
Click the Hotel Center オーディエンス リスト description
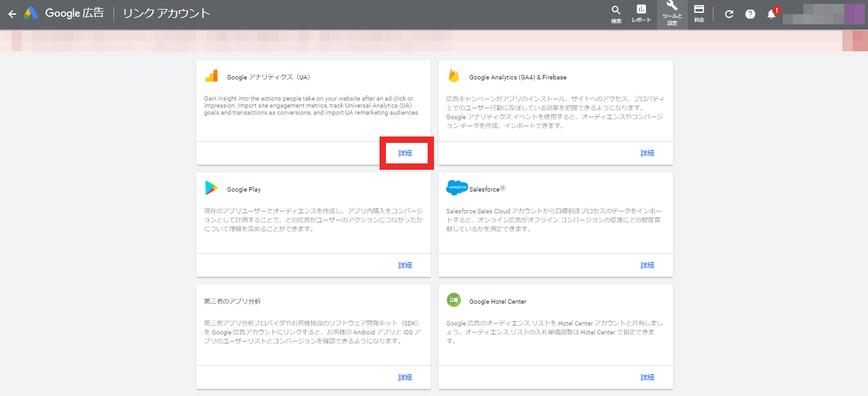555,332
